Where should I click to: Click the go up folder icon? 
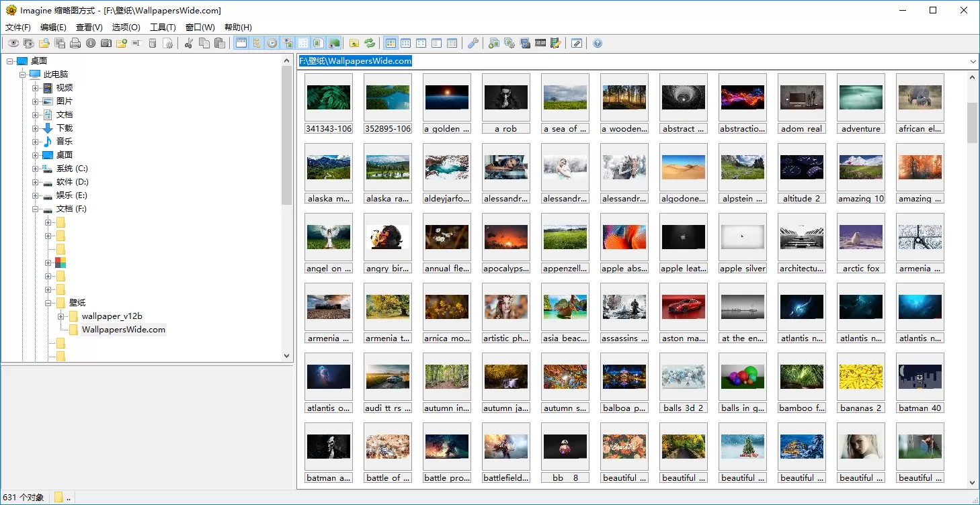(354, 44)
